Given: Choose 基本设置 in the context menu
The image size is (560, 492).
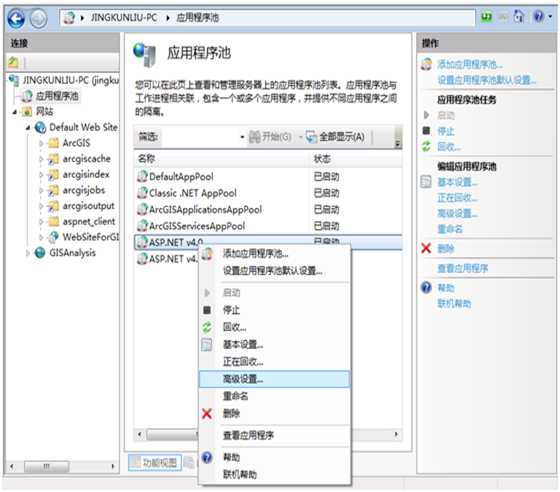Looking at the screenshot, I should pyautogui.click(x=275, y=345).
